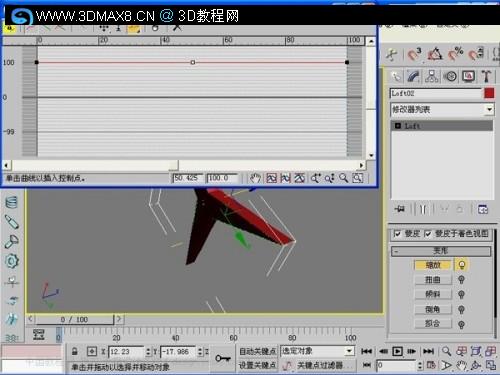Click the 缩放 deformation button
The image size is (500, 375).
433,265
